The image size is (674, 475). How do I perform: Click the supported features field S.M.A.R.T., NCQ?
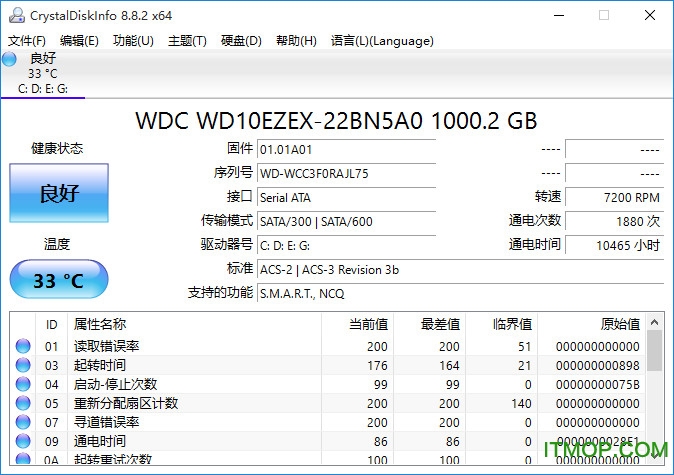[460, 294]
